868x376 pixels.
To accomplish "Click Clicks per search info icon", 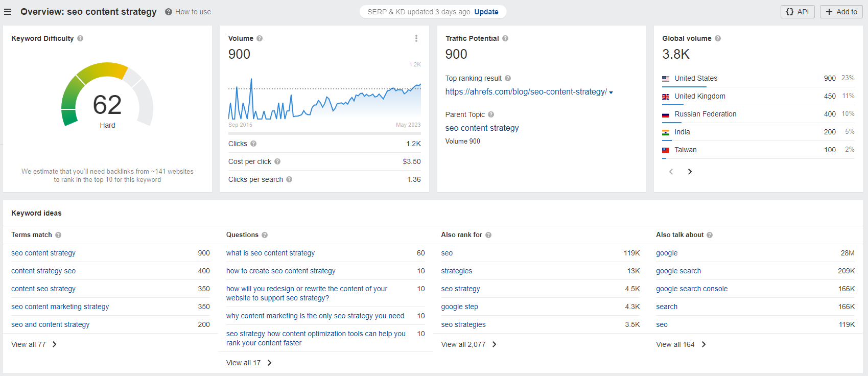I will 289,179.
